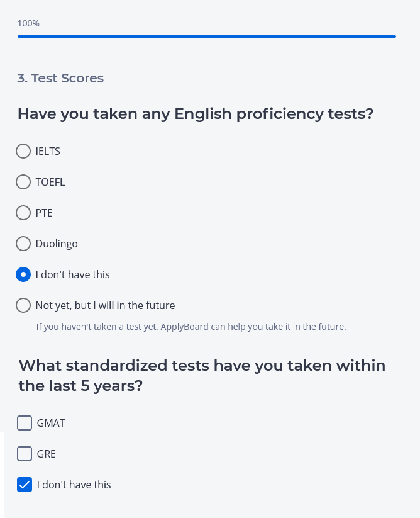
Task: Select "Not yet, but I will in the future" radio
Action: pos(23,305)
